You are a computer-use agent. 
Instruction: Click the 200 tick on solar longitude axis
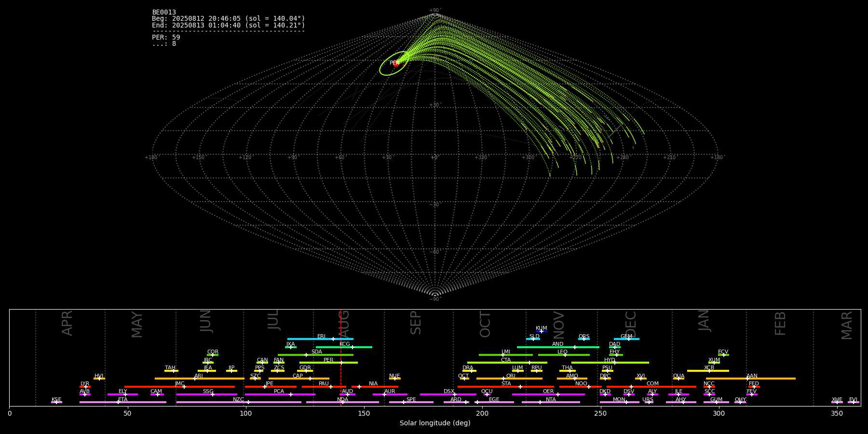(482, 413)
